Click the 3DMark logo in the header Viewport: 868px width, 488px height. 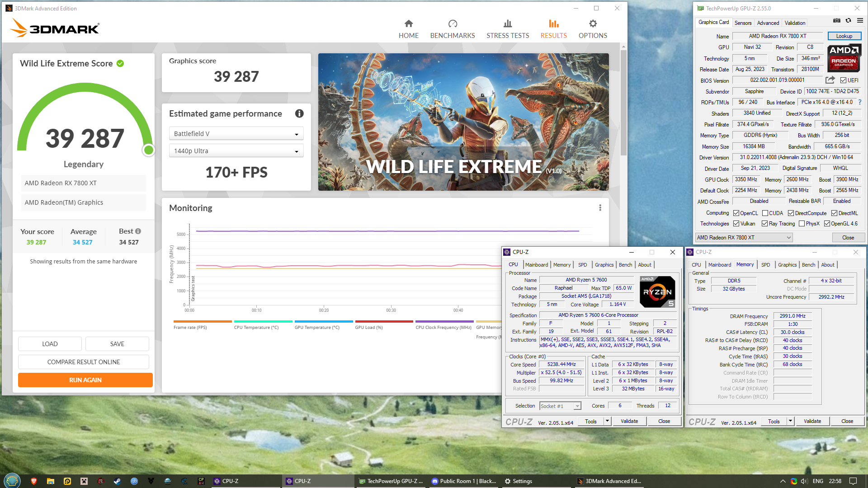pos(54,28)
